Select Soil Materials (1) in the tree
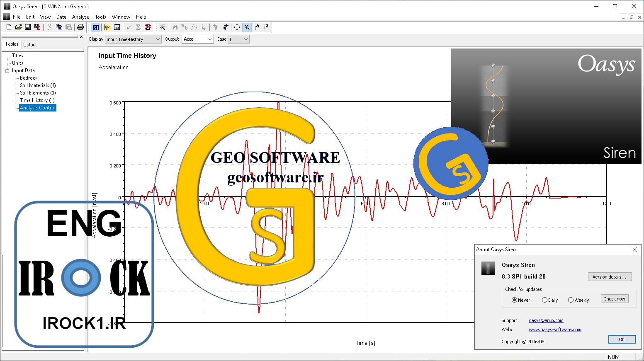This screenshot has width=644, height=361. (x=38, y=85)
